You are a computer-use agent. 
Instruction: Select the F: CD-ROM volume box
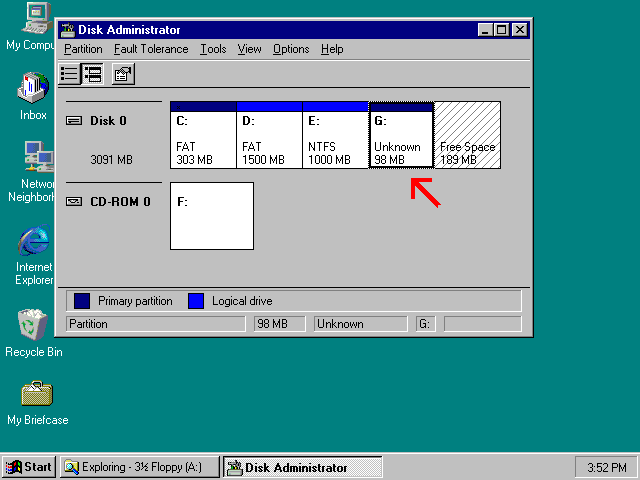pos(212,216)
